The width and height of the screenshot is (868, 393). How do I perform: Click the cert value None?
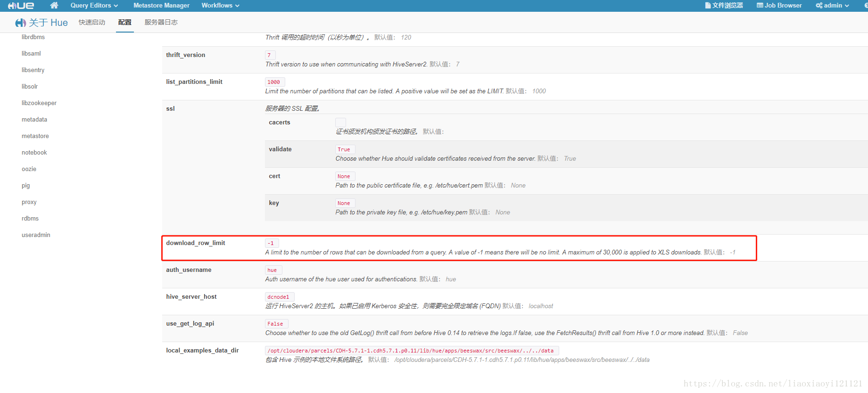click(345, 176)
